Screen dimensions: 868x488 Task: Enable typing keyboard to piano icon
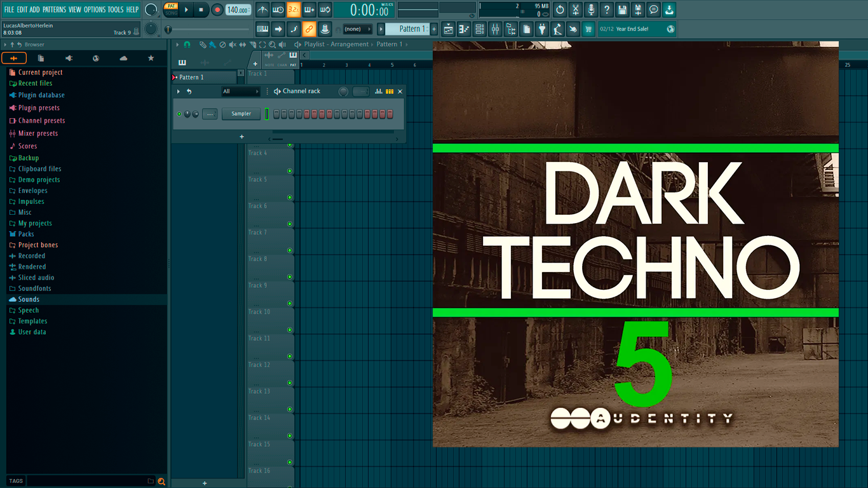coord(262,29)
